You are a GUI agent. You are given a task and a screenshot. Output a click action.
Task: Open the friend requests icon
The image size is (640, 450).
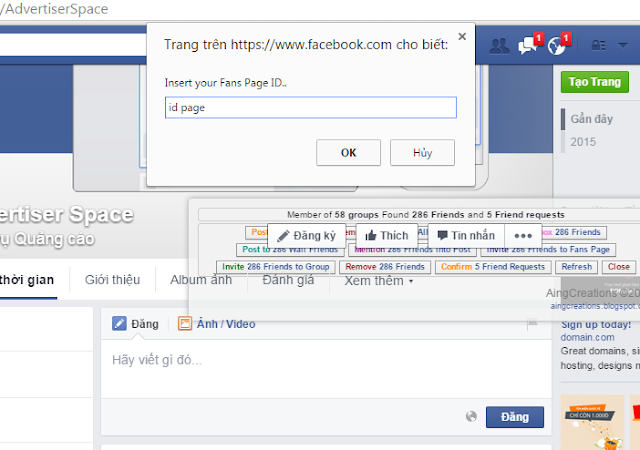pyautogui.click(x=499, y=46)
